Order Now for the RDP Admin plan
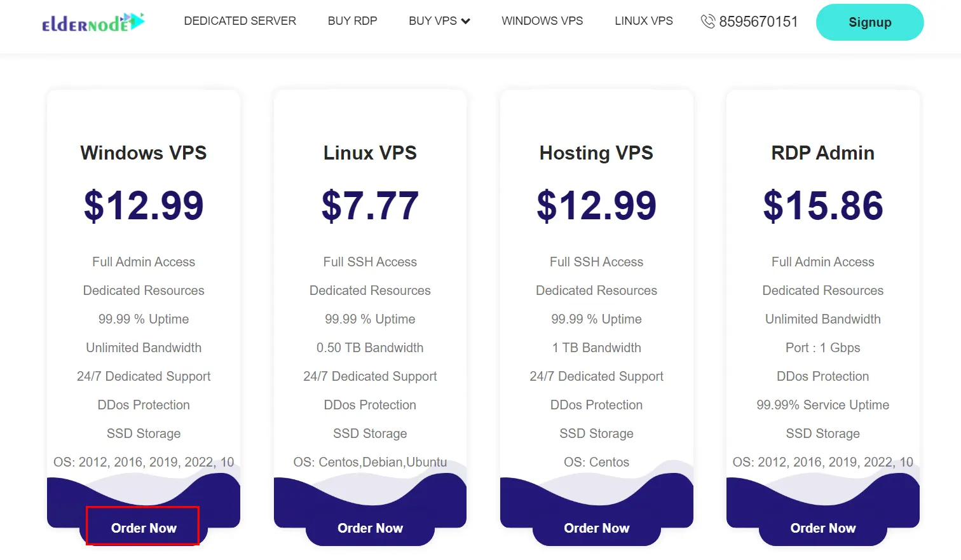The image size is (961, 560). pos(822,528)
